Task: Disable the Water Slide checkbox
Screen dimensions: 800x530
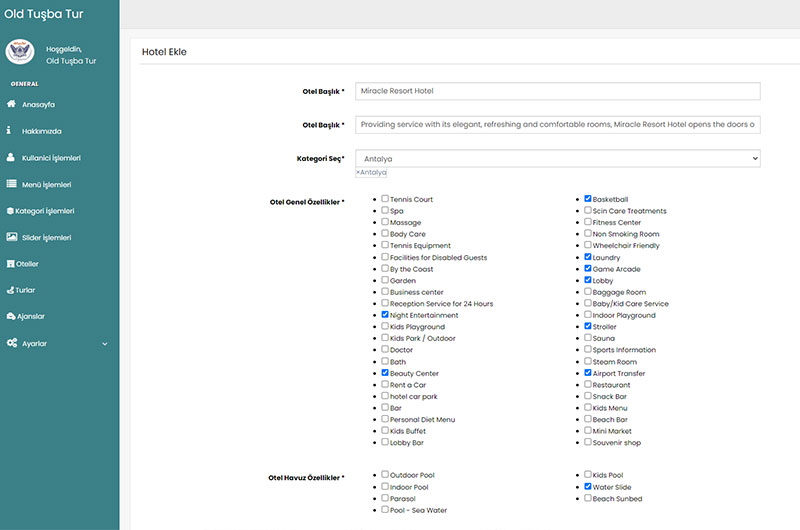Action: (x=588, y=487)
